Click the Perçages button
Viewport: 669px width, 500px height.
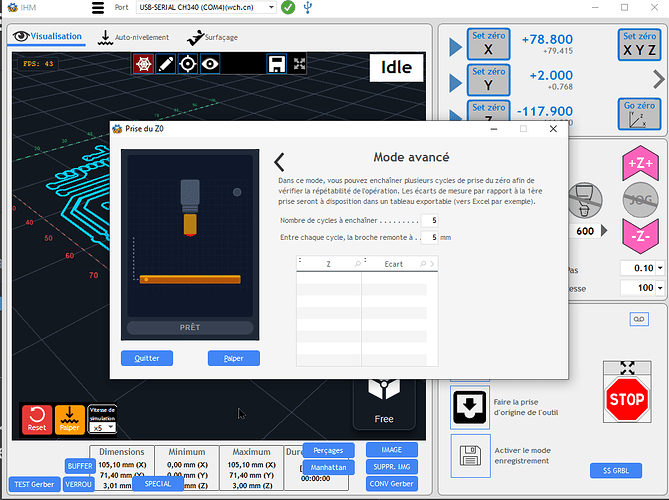point(328,450)
